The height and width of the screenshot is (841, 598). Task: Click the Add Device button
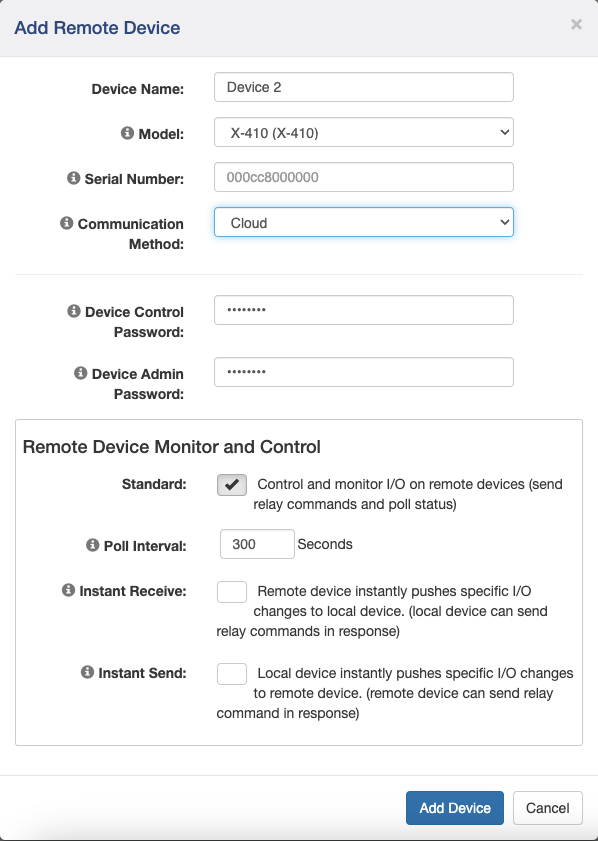(454, 807)
